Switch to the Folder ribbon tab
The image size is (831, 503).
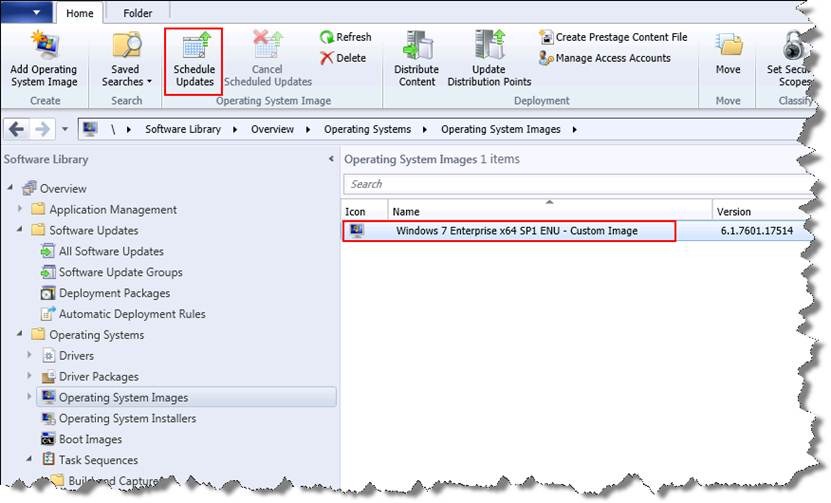click(137, 13)
